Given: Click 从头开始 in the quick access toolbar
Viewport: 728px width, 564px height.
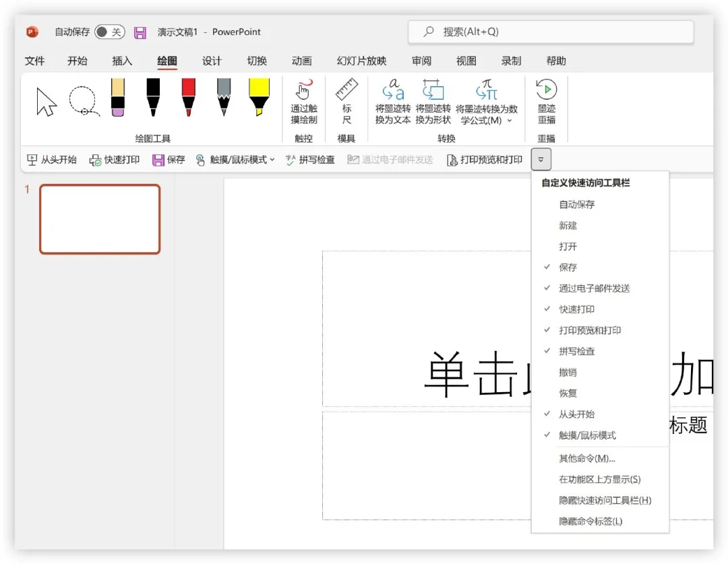Looking at the screenshot, I should (51, 160).
